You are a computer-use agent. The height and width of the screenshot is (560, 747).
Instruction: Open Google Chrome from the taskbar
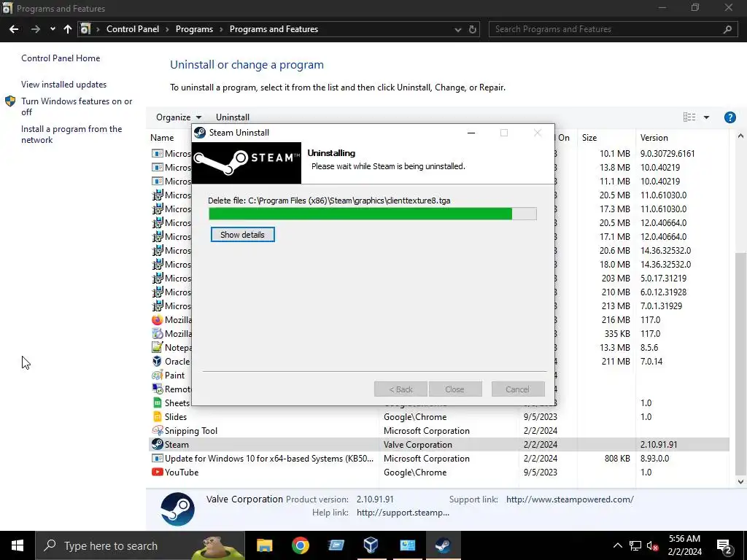point(300,545)
